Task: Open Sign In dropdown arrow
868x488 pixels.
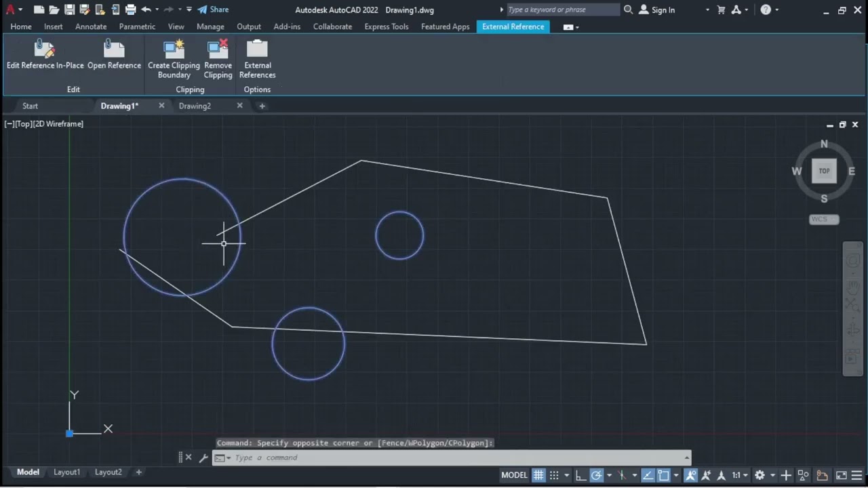Action: tap(707, 10)
